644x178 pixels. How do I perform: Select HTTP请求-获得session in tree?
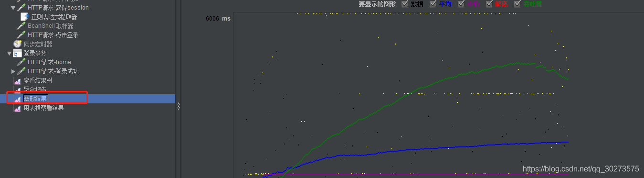pos(58,8)
